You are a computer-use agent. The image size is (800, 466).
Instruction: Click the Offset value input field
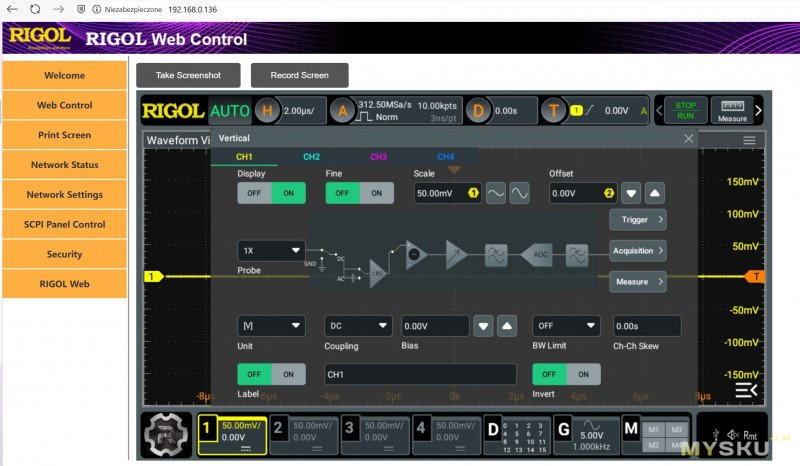point(574,193)
